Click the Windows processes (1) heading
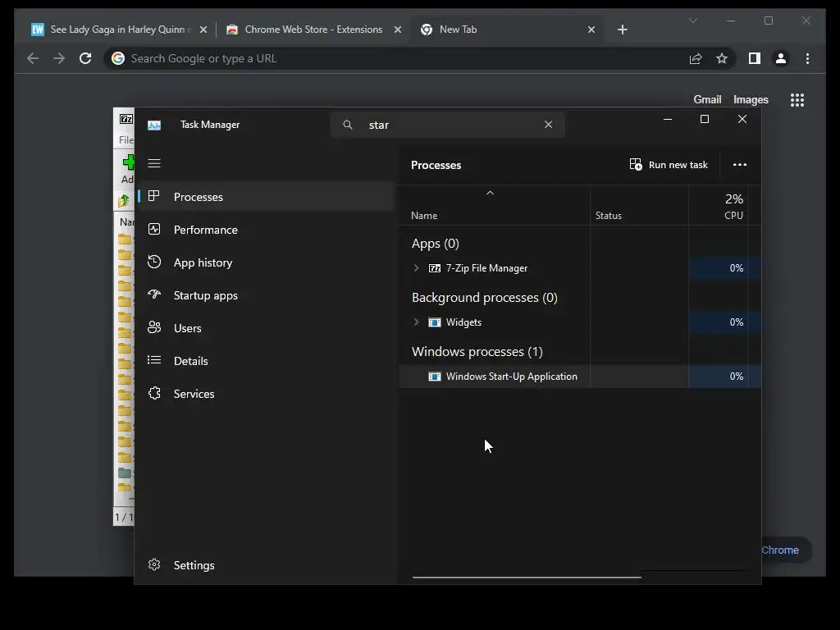The image size is (840, 630). pos(477,351)
